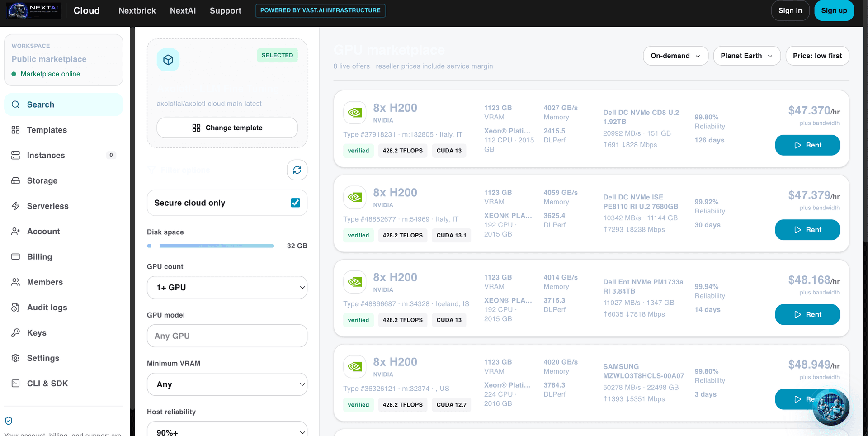Click the Audit logs icon
Image resolution: width=868 pixels, height=436 pixels.
(16, 307)
